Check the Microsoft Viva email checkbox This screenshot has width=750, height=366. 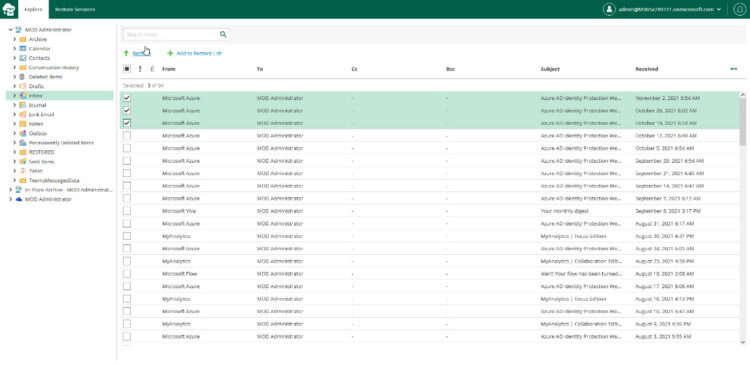[x=127, y=211]
